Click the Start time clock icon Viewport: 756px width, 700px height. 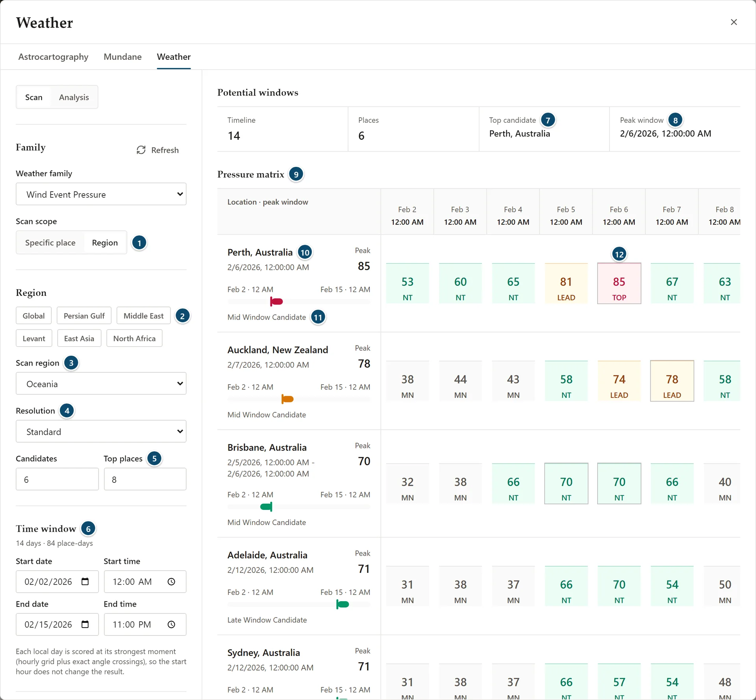click(171, 582)
